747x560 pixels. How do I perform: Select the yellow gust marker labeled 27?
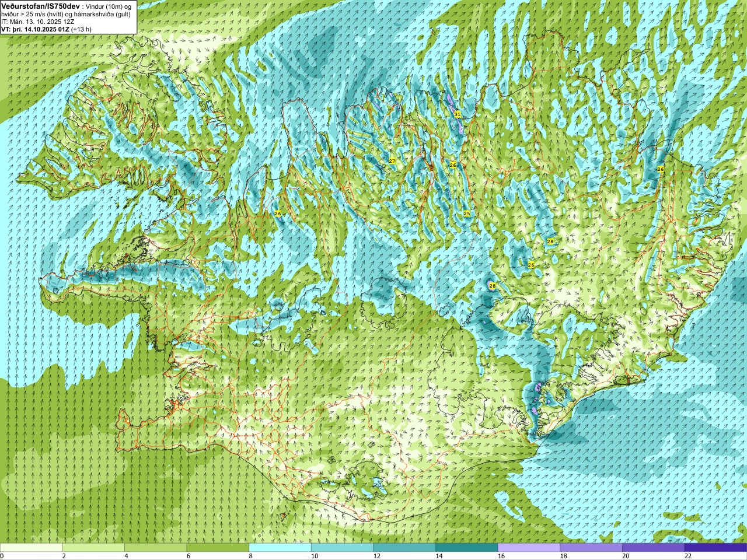(x=392, y=161)
